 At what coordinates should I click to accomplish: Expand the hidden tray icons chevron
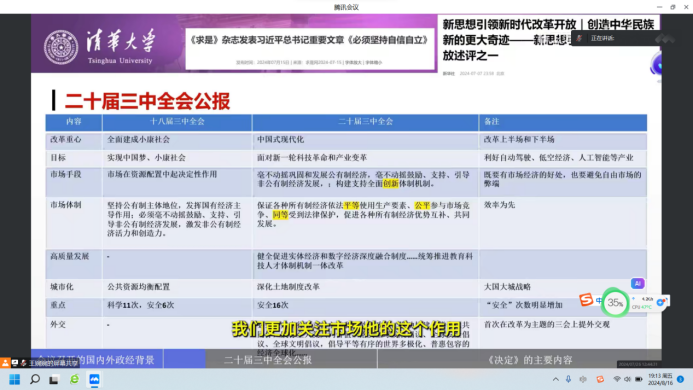(556, 379)
